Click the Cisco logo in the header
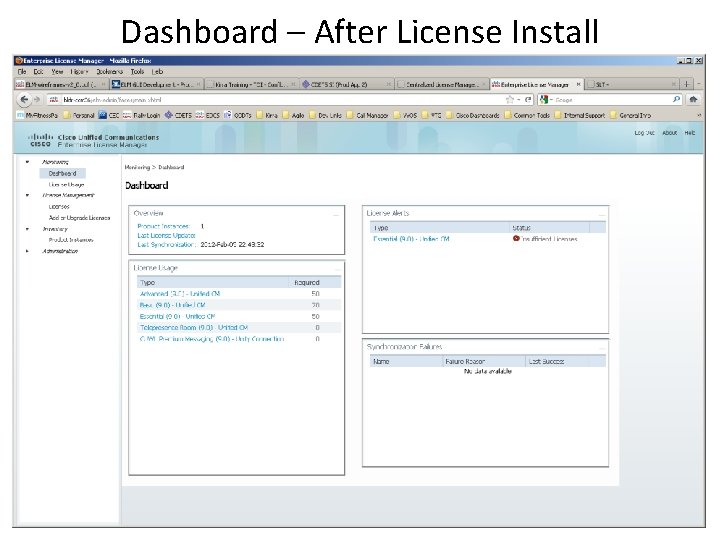 [40, 140]
